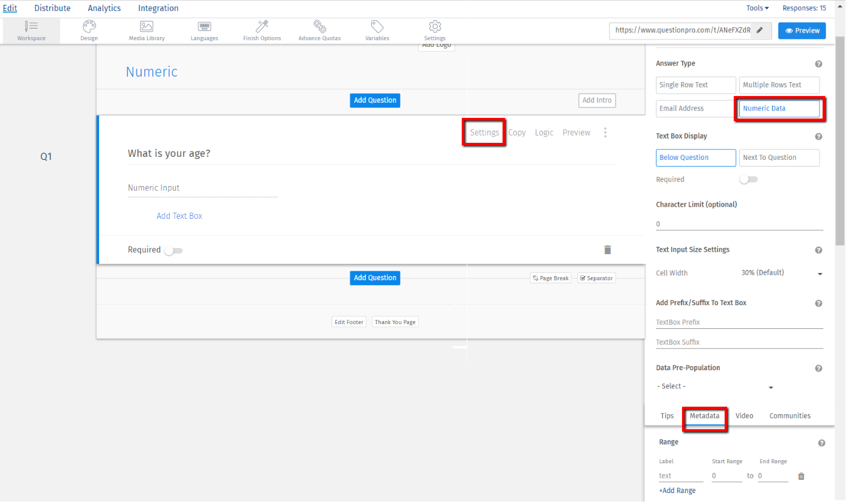This screenshot has height=504, width=850.
Task: Insert a Separator after Q1
Action: pyautogui.click(x=596, y=278)
